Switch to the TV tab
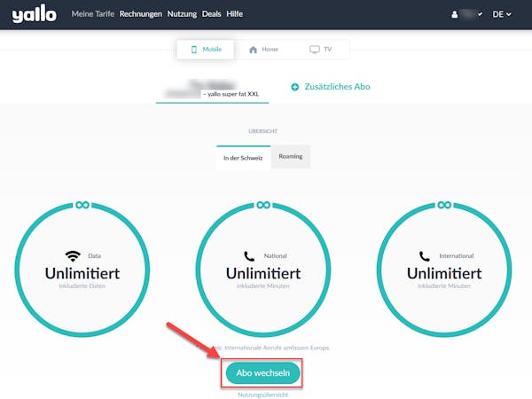The height and width of the screenshot is (399, 532). [320, 50]
